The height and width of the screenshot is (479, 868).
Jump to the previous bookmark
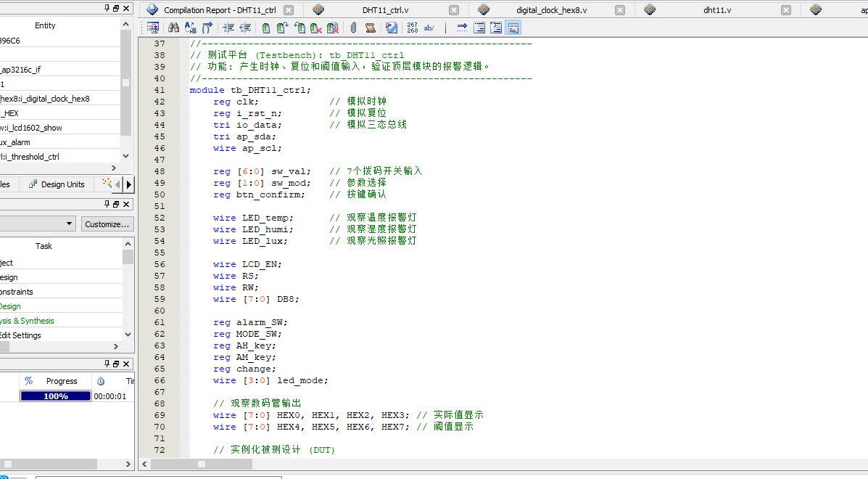tap(299, 28)
